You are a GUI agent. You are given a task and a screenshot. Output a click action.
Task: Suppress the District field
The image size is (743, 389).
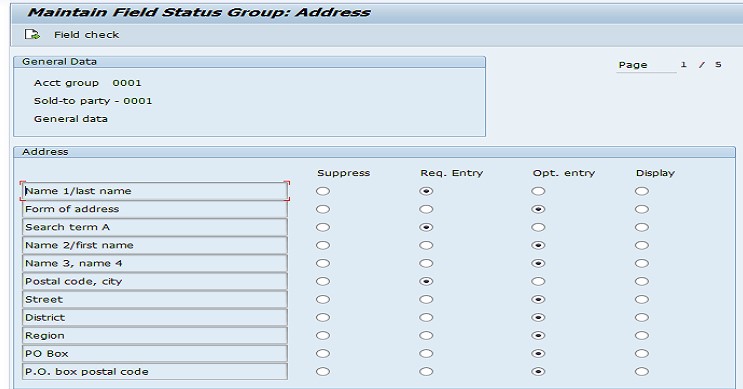click(x=323, y=317)
